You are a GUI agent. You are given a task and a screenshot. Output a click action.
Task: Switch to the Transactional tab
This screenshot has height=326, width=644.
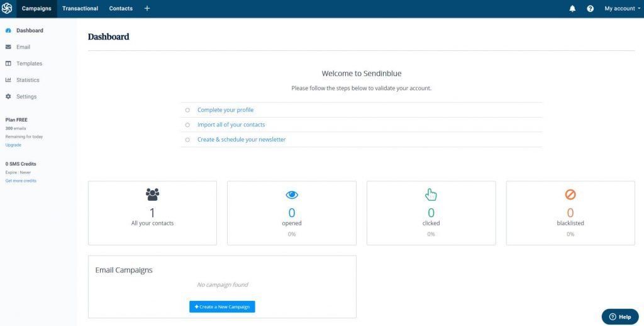[x=80, y=9]
